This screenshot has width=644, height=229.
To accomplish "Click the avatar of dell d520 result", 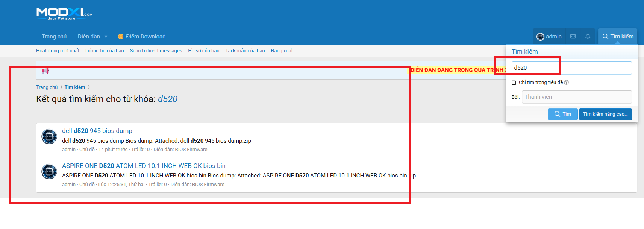I will (49, 136).
